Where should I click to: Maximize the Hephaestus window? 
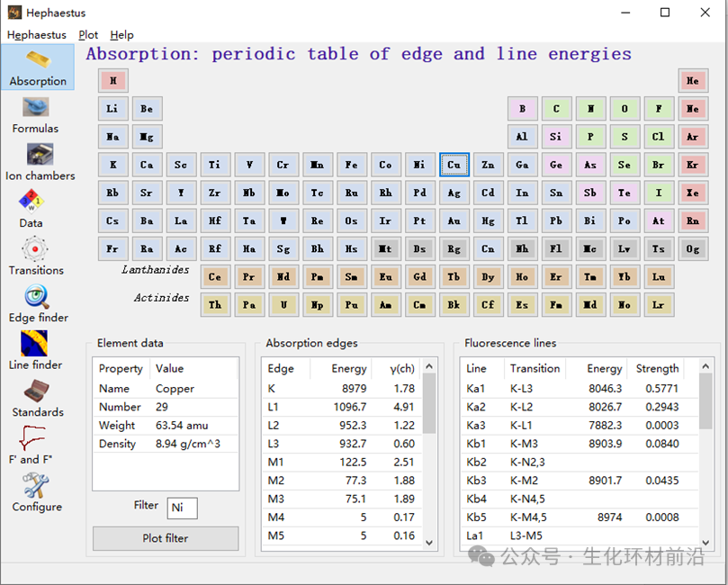(665, 13)
